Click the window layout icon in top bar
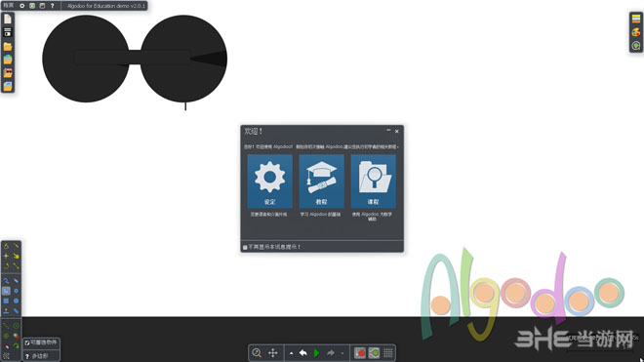 click(x=42, y=6)
